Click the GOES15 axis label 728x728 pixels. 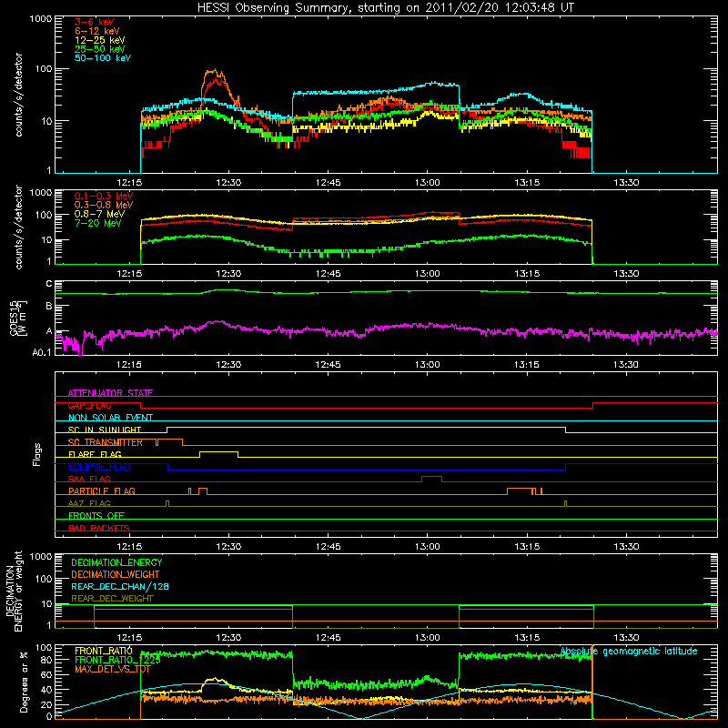(18, 318)
